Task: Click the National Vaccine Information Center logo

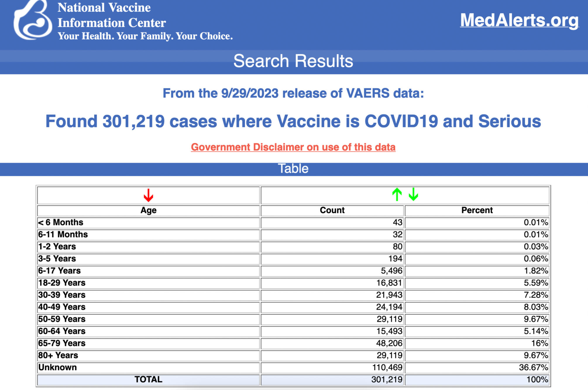Action: 32,20
